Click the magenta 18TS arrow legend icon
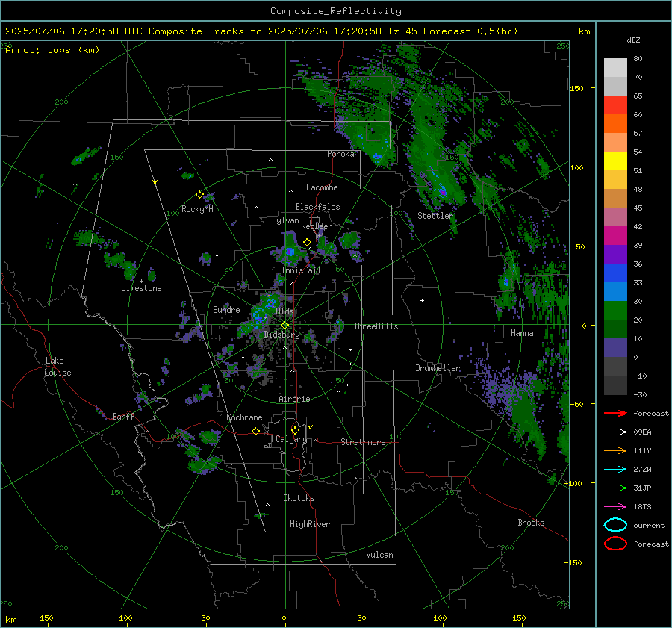 click(615, 506)
